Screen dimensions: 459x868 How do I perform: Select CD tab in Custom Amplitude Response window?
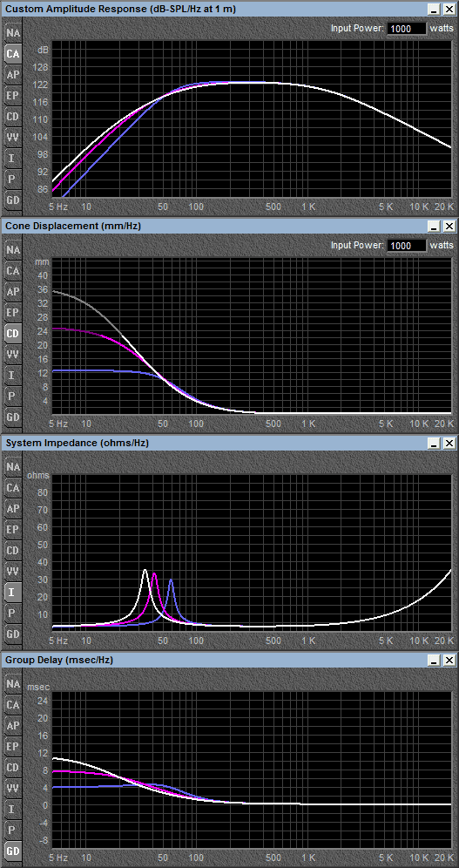pos(13,117)
